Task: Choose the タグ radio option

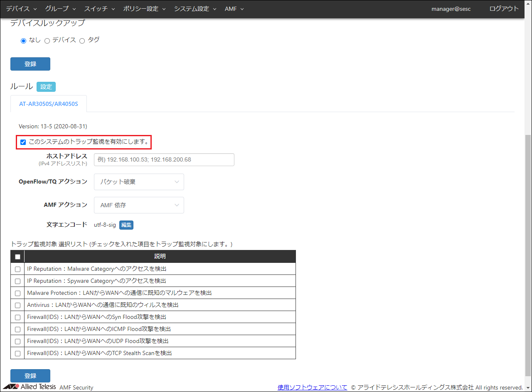Action: tap(82, 41)
